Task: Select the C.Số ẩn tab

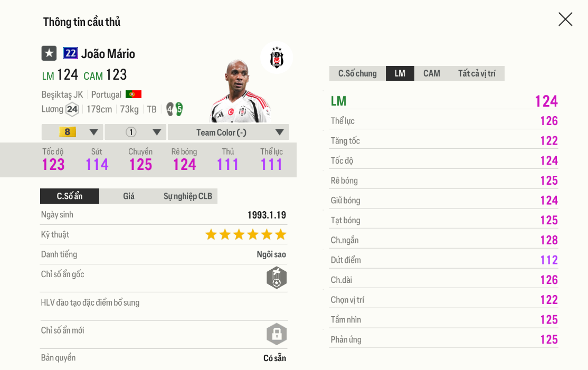Action: [x=70, y=196]
